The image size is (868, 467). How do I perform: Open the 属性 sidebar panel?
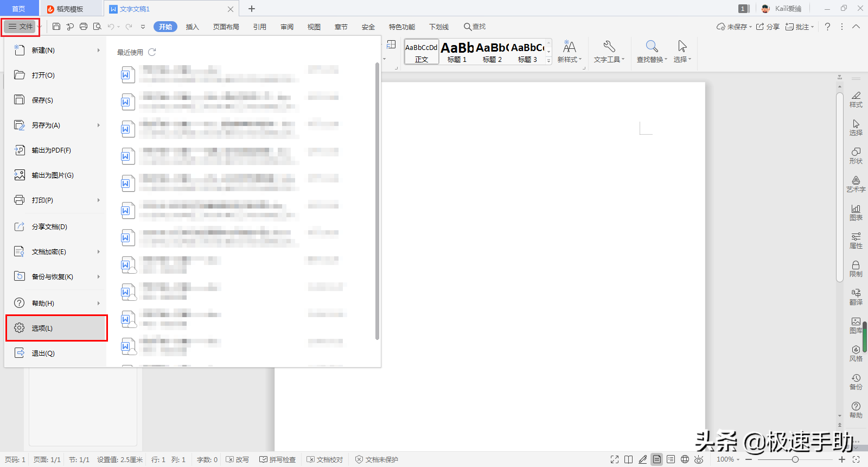tap(856, 241)
